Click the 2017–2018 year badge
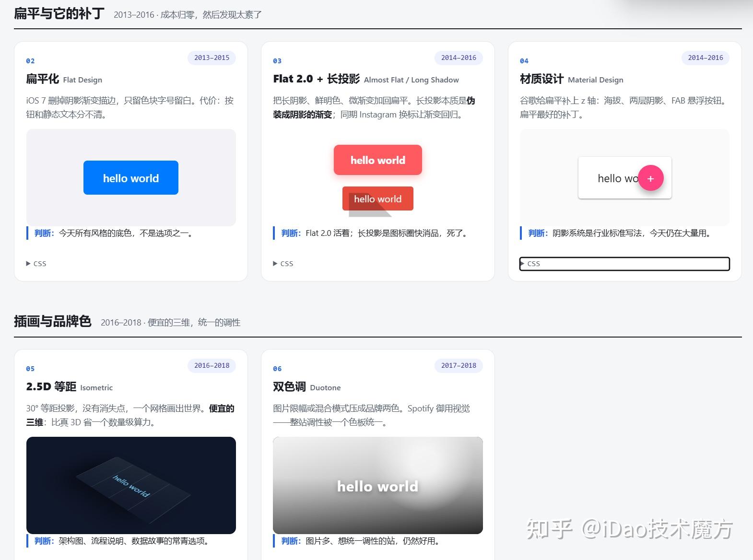Viewport: 753px width, 560px height. 459,365
